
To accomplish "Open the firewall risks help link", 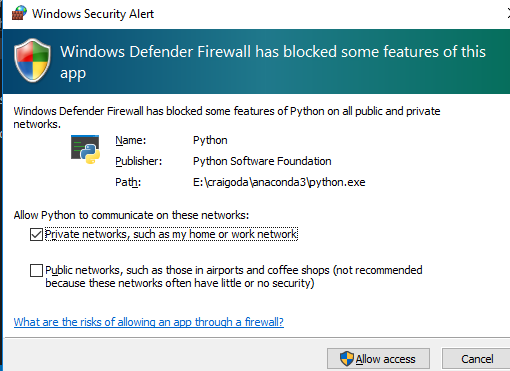I will point(149,322).
